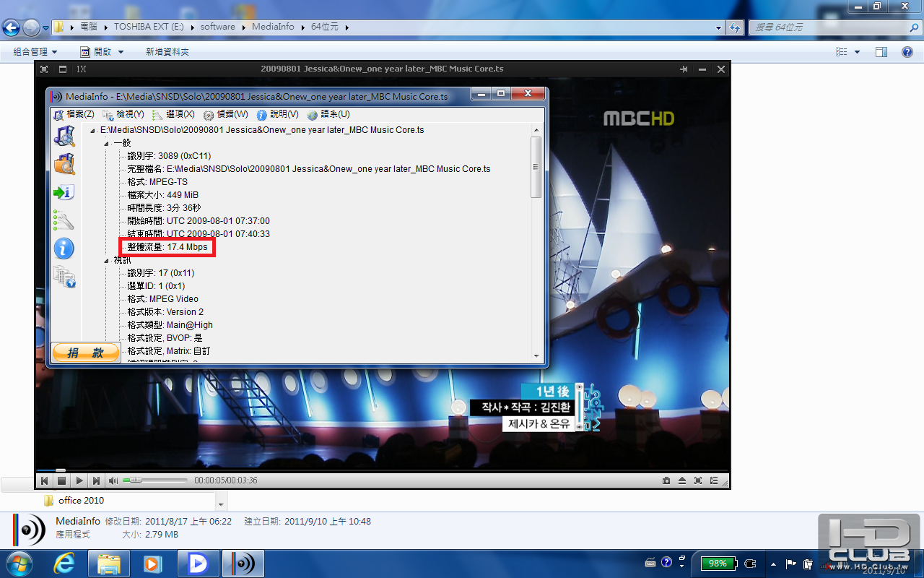This screenshot has height=578, width=924.
Task: Open the 偵錯(W) Debug menu
Action: (x=225, y=115)
